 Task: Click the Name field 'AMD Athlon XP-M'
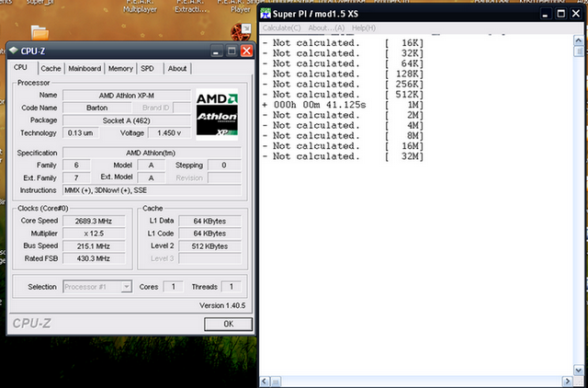pos(127,96)
